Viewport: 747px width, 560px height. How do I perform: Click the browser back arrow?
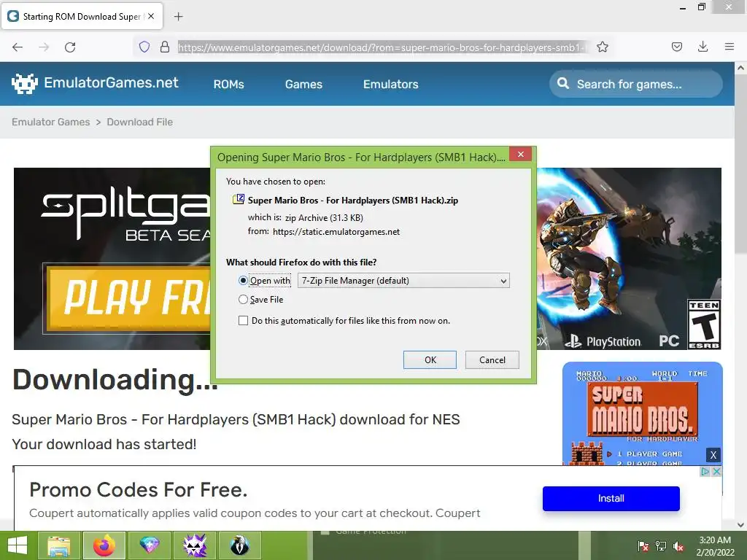click(x=18, y=47)
